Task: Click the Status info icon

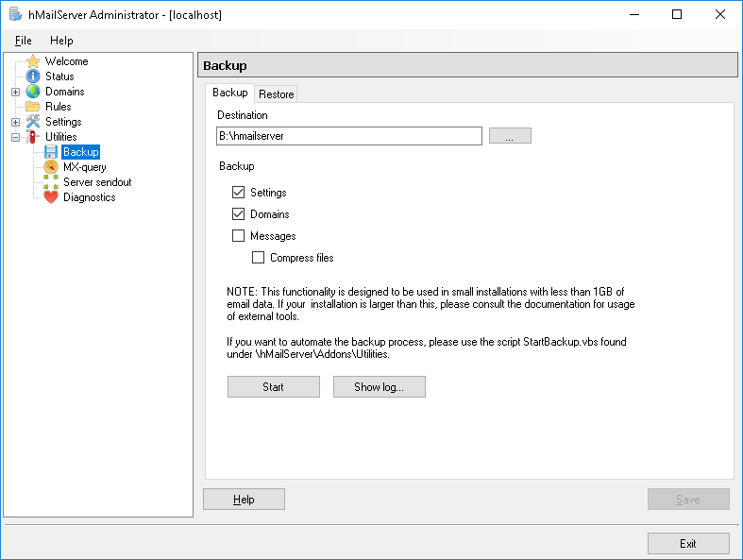Action: (33, 76)
